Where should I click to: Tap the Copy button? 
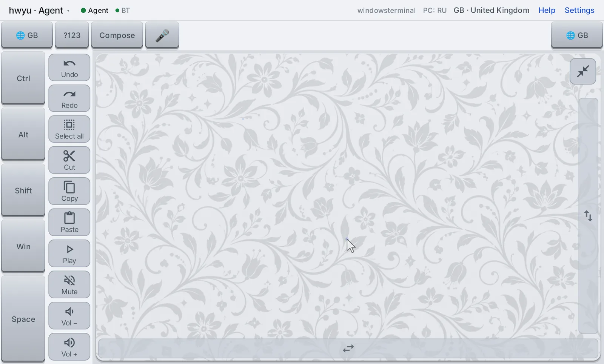tap(69, 192)
